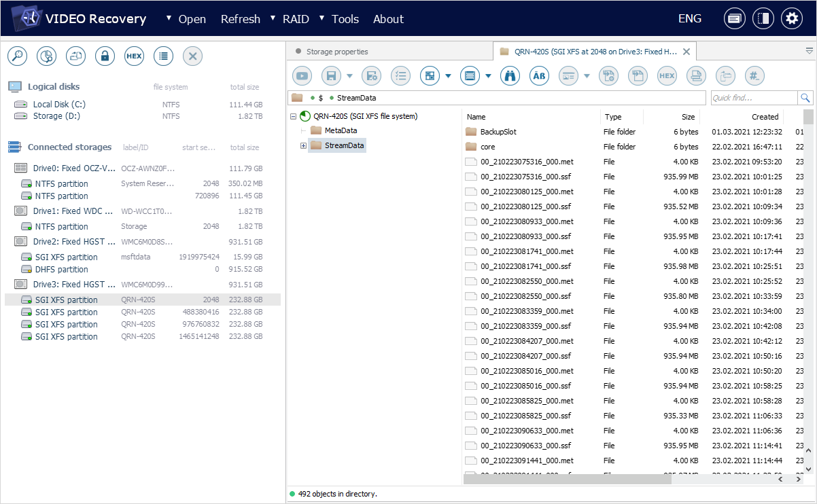
Task: Change language via ENG button
Action: [689, 19]
